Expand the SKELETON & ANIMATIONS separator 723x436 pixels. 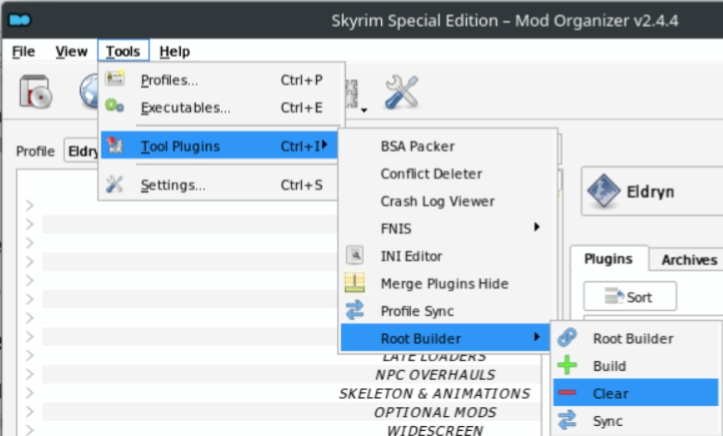pyautogui.click(x=30, y=393)
